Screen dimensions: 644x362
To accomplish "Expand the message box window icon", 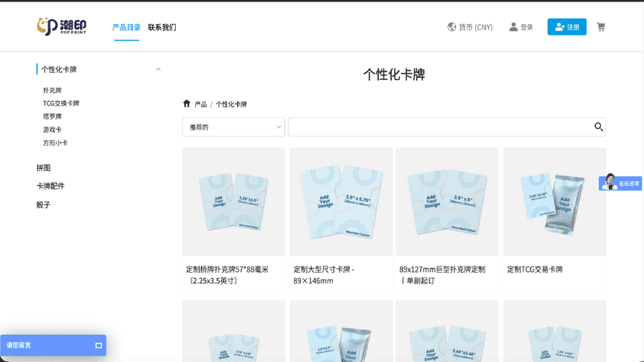I will click(99, 346).
